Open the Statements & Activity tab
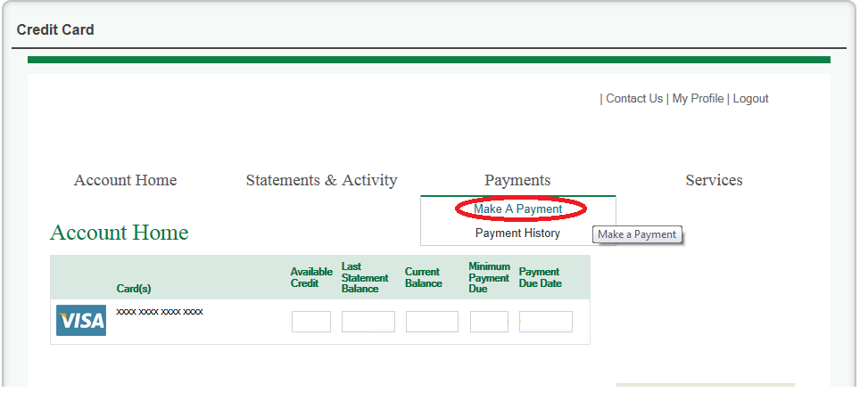Image resolution: width=868 pixels, height=393 pixels. [321, 180]
